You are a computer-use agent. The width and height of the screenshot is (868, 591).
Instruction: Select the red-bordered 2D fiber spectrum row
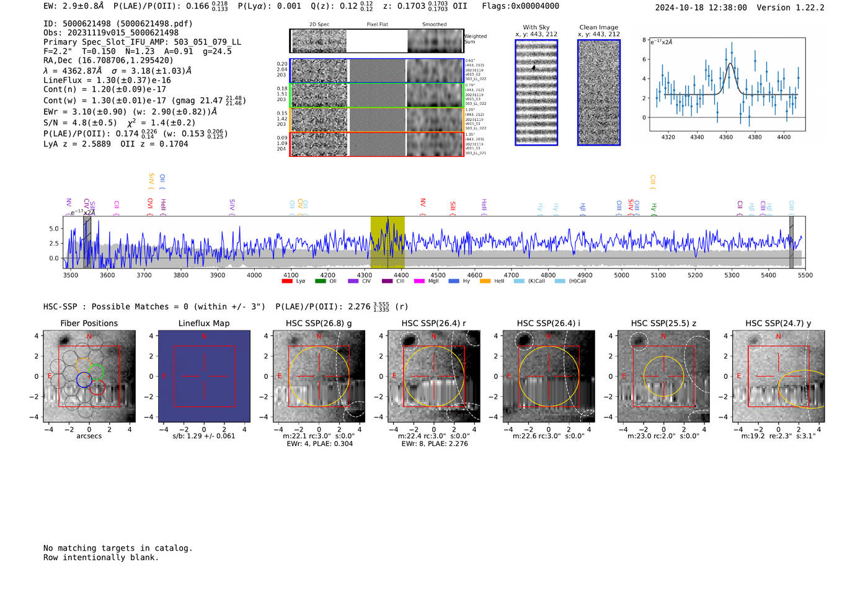tap(376, 144)
